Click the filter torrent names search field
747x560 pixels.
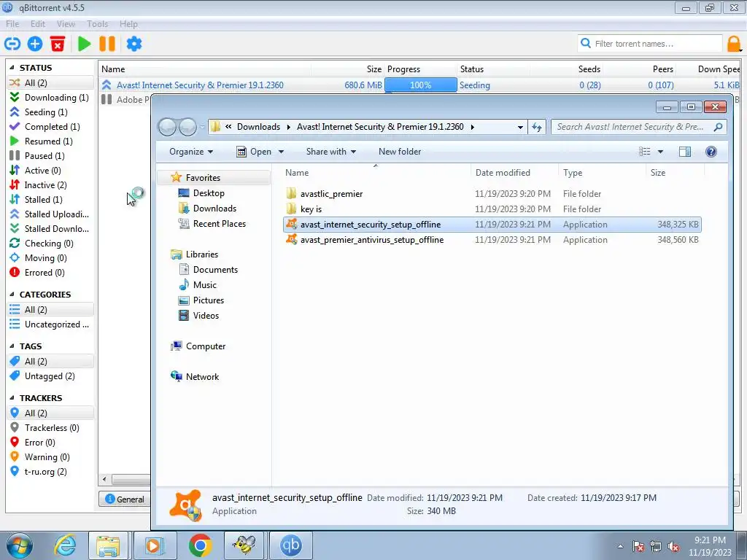coord(650,44)
